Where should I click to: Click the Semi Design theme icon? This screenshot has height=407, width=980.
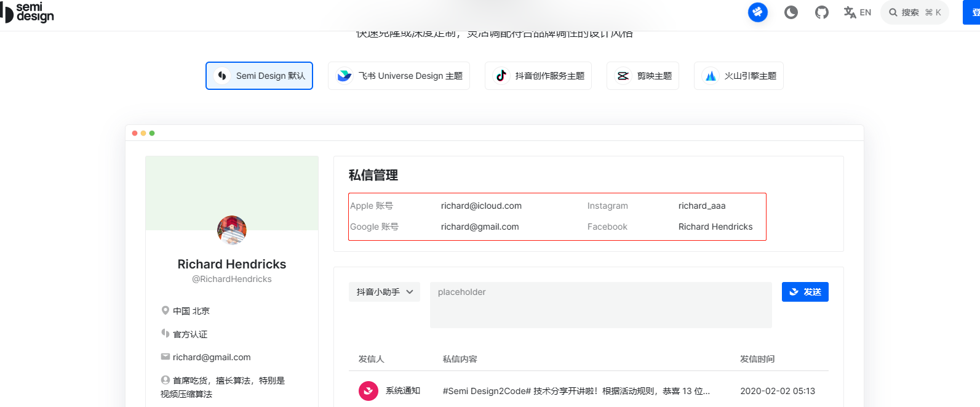222,76
